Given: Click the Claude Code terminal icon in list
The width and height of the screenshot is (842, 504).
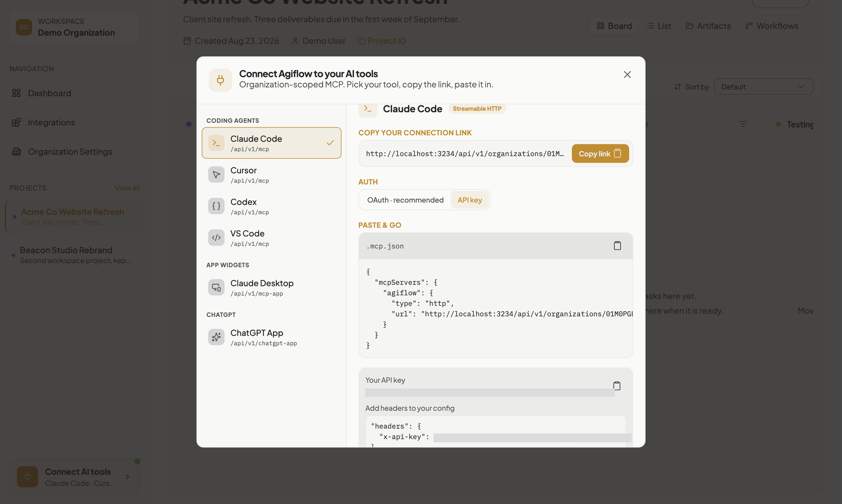Looking at the screenshot, I should click(216, 143).
